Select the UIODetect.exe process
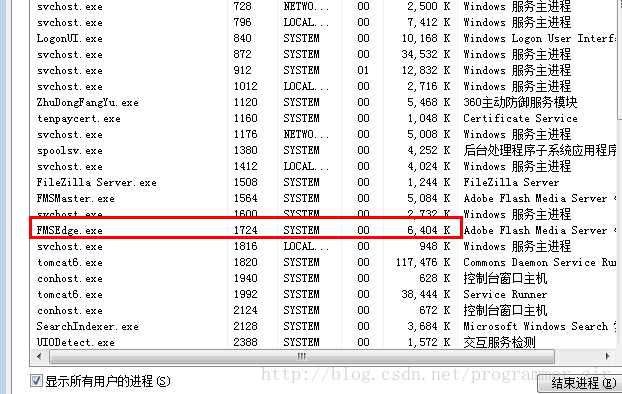The width and height of the screenshot is (622, 394). pos(75,342)
